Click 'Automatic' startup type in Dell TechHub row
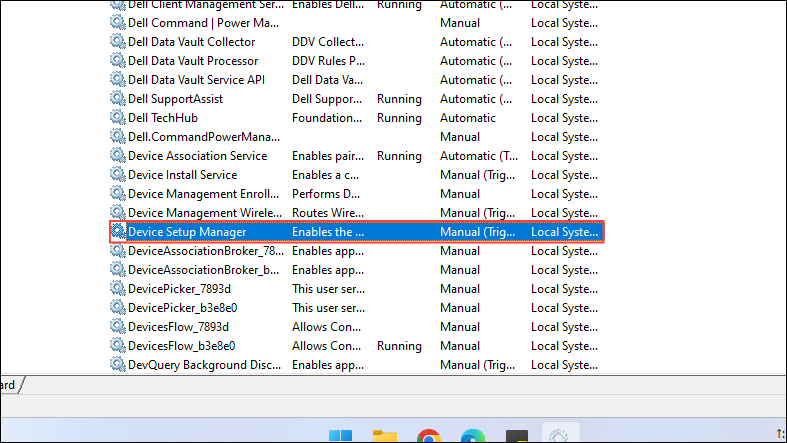The image size is (787, 443). 468,118
